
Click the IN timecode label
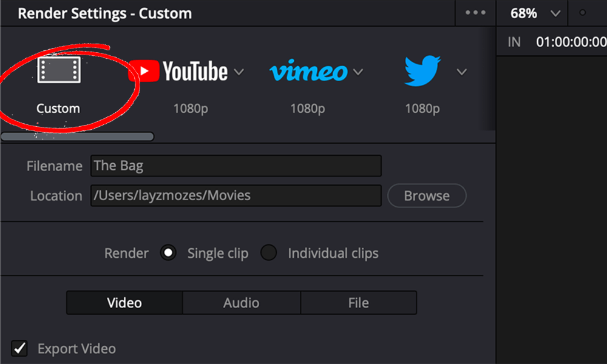click(514, 41)
